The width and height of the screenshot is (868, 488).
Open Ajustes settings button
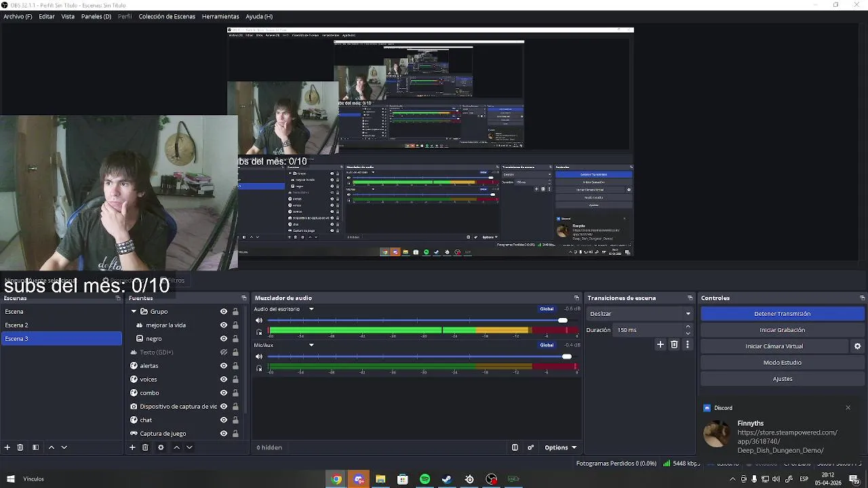783,379
